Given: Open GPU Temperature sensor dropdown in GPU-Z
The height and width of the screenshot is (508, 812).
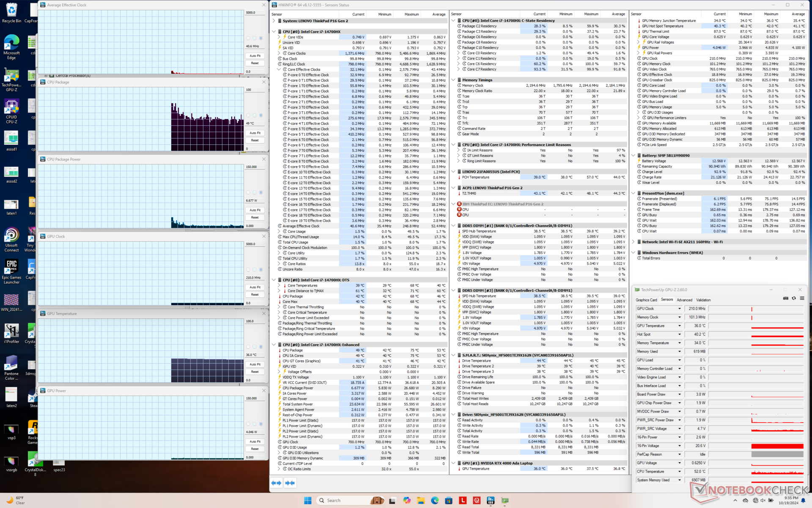Looking at the screenshot, I should tap(679, 326).
